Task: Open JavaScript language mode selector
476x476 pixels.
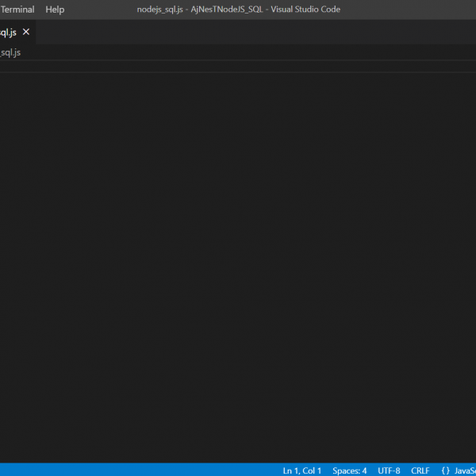Action: coord(465,470)
